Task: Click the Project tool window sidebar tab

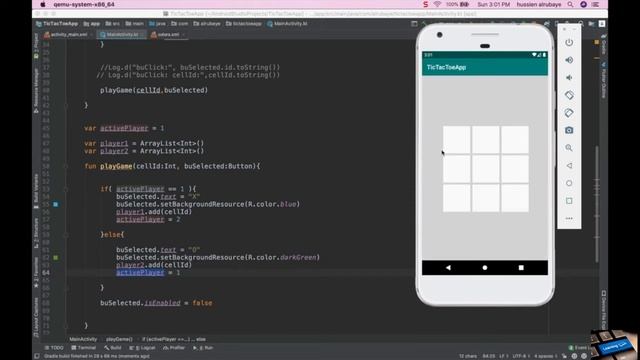Action: coord(36,46)
